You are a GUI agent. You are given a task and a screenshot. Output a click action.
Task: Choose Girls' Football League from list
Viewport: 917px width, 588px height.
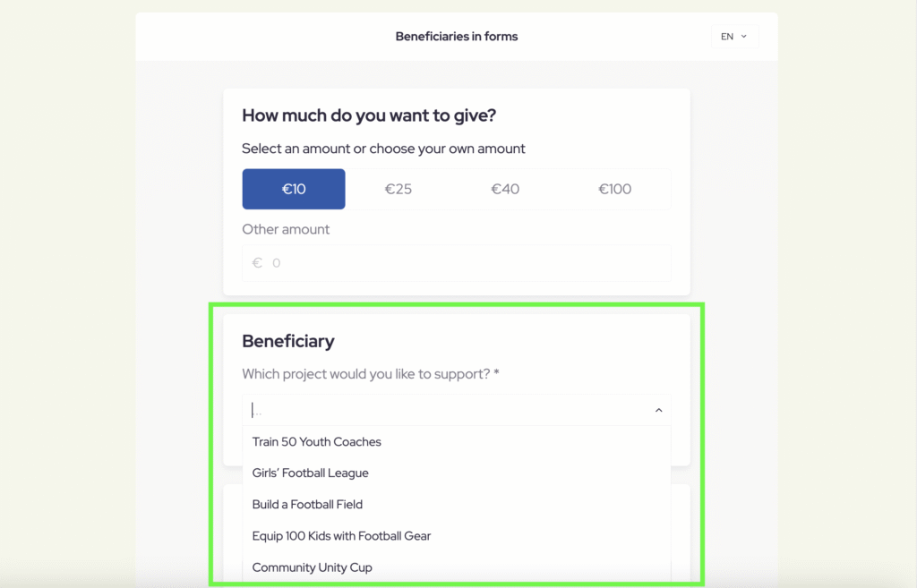[311, 473]
